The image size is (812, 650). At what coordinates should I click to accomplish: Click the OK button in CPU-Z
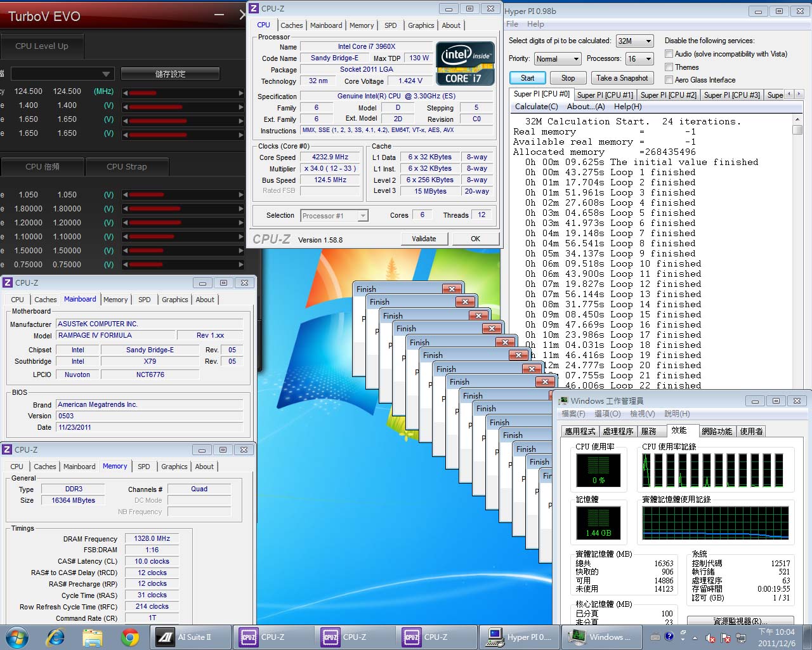[476, 239]
